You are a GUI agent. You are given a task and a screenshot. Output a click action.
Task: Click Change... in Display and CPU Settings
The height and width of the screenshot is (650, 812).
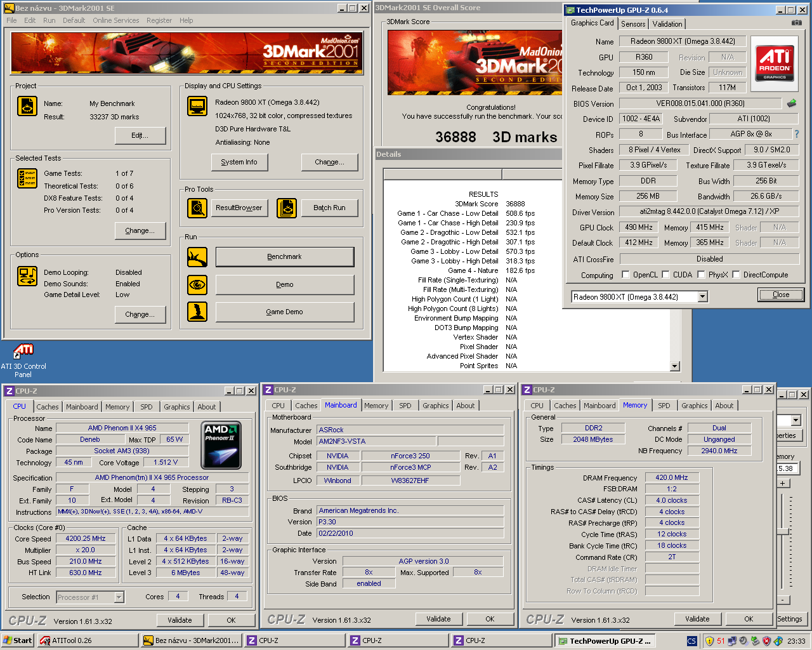click(329, 162)
